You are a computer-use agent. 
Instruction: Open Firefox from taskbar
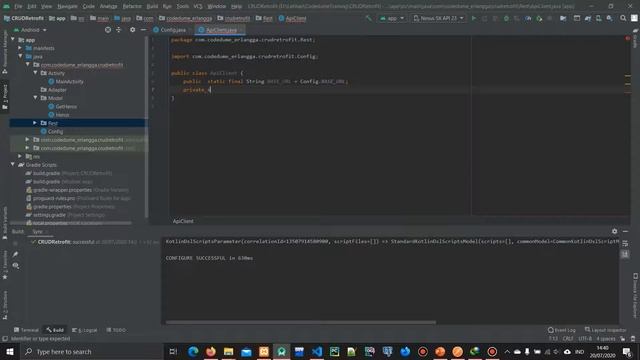tap(211, 351)
